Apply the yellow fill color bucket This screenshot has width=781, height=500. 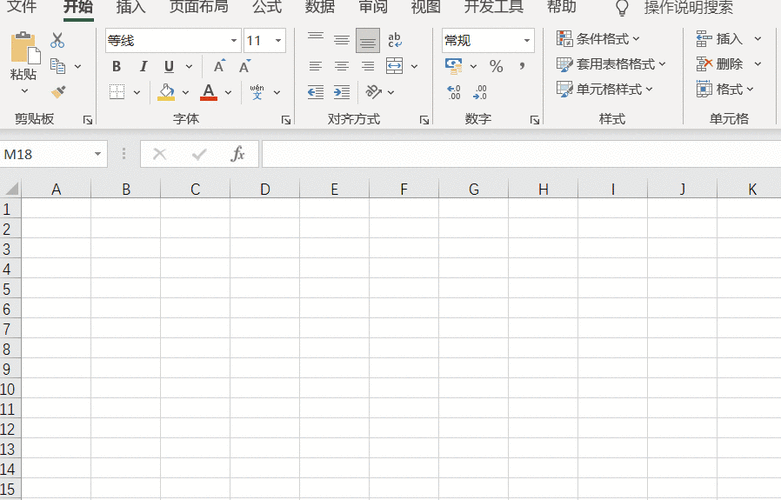tap(166, 92)
